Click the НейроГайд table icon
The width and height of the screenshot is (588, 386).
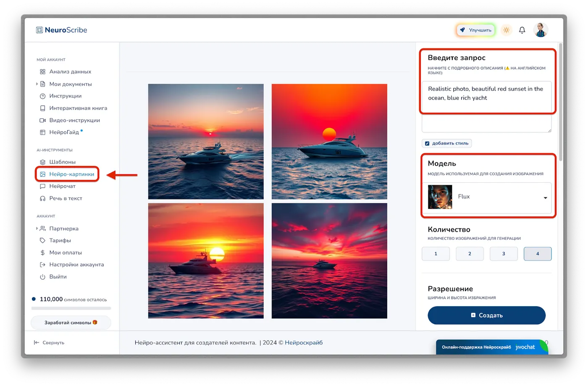[x=42, y=132]
